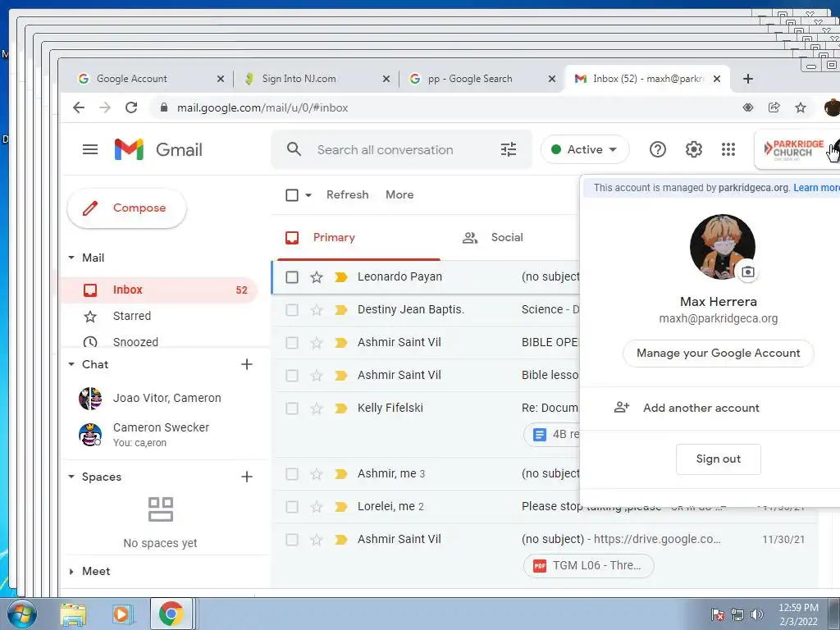The width and height of the screenshot is (840, 630).
Task: Click importance marker on Leonardo Payan email
Action: click(x=340, y=277)
